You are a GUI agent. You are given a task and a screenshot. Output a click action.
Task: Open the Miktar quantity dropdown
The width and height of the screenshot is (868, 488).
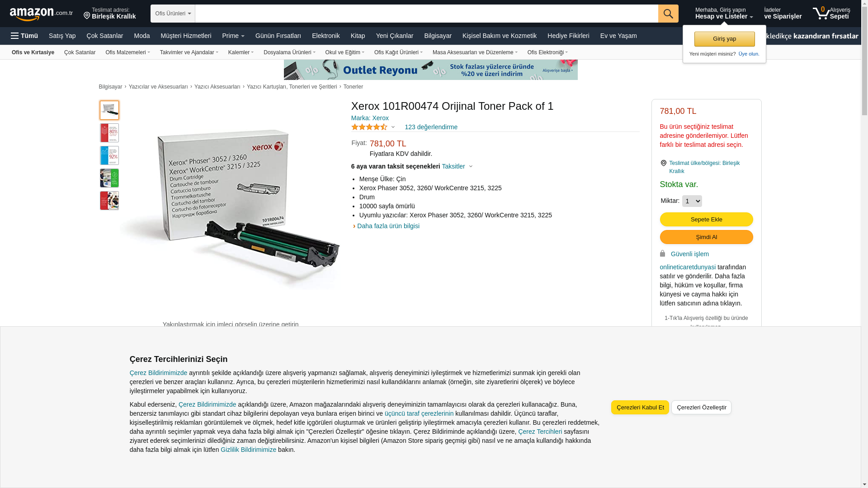click(692, 201)
